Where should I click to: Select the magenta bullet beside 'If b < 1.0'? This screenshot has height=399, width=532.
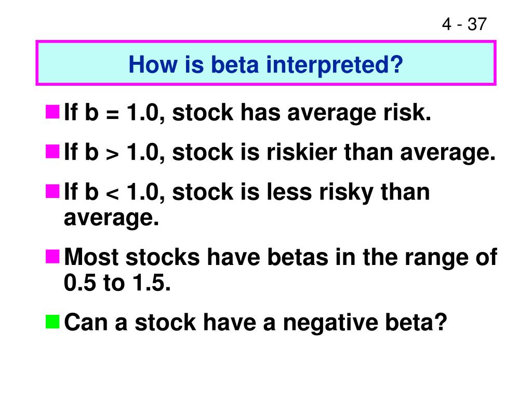pyautogui.click(x=52, y=191)
